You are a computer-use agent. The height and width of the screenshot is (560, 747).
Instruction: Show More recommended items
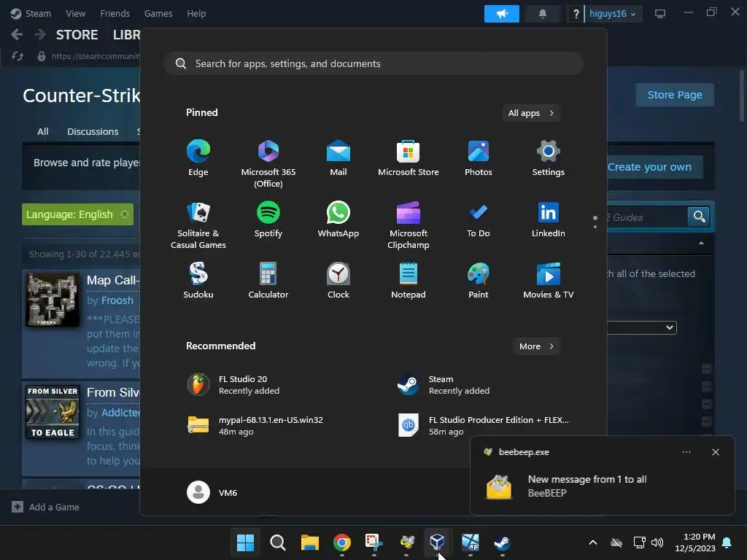click(536, 346)
